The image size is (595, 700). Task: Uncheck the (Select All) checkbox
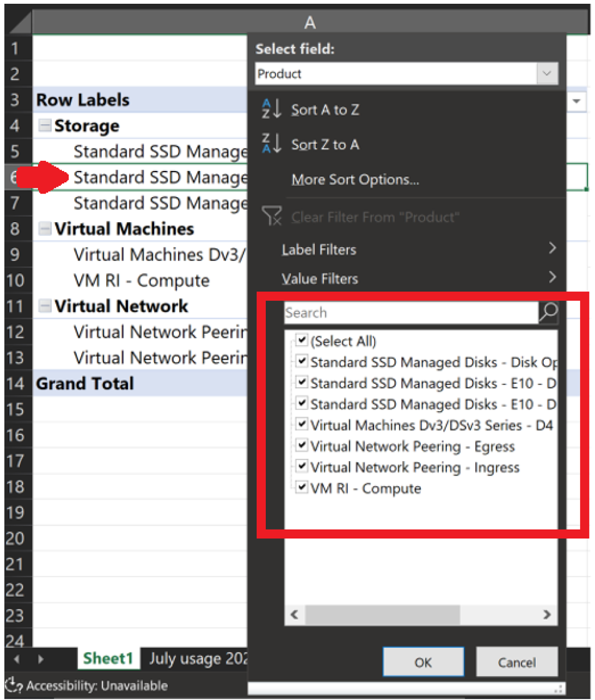coord(302,340)
